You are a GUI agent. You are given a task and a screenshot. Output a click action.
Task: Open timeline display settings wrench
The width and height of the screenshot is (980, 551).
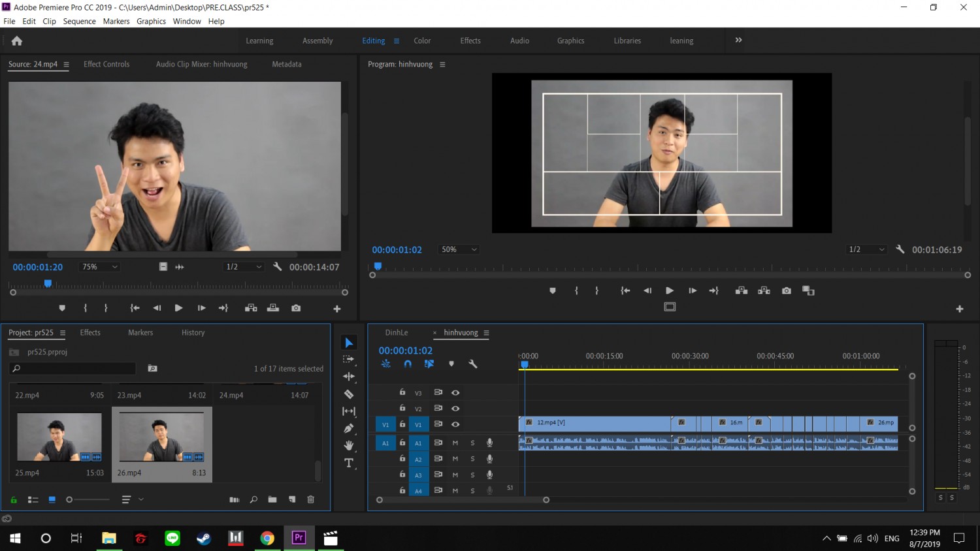click(x=473, y=364)
